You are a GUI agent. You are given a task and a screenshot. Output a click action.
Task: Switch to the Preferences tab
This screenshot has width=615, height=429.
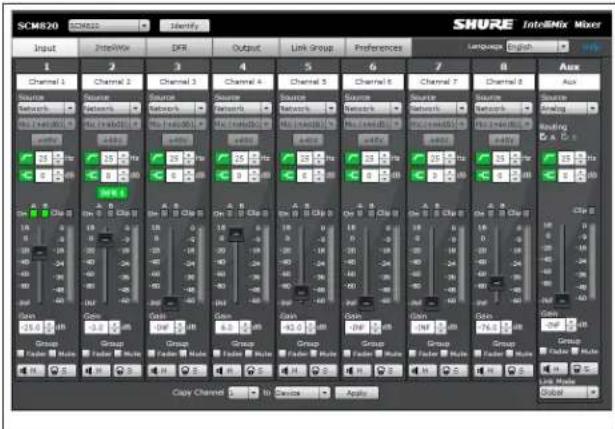(x=378, y=48)
